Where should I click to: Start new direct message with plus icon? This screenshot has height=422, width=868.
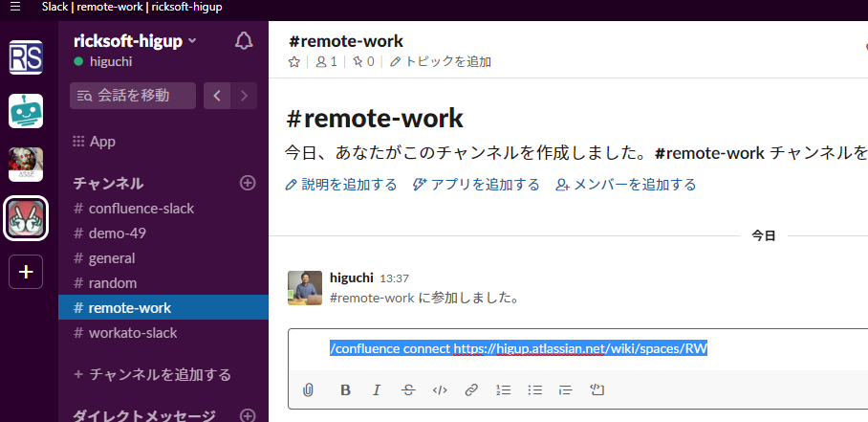click(x=248, y=415)
